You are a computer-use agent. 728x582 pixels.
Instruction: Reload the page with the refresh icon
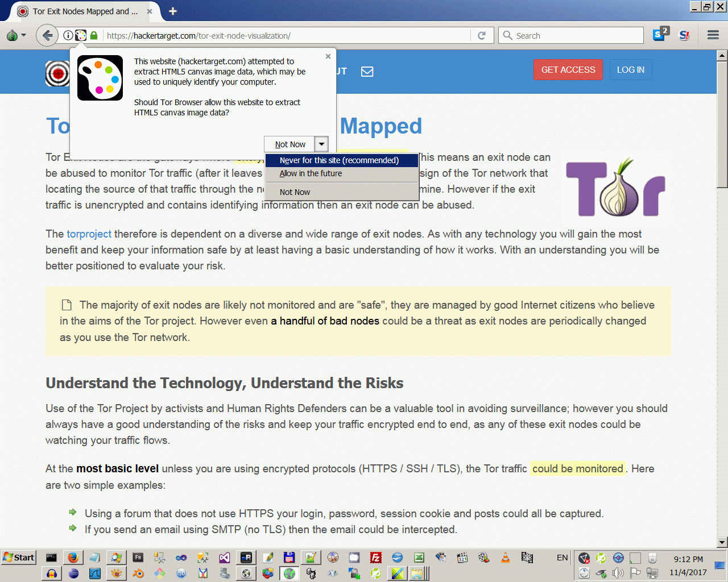[482, 35]
